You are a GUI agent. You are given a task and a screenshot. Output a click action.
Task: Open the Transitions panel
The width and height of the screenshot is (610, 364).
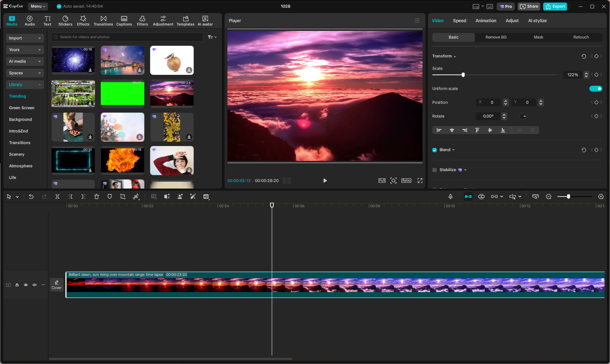click(x=103, y=20)
